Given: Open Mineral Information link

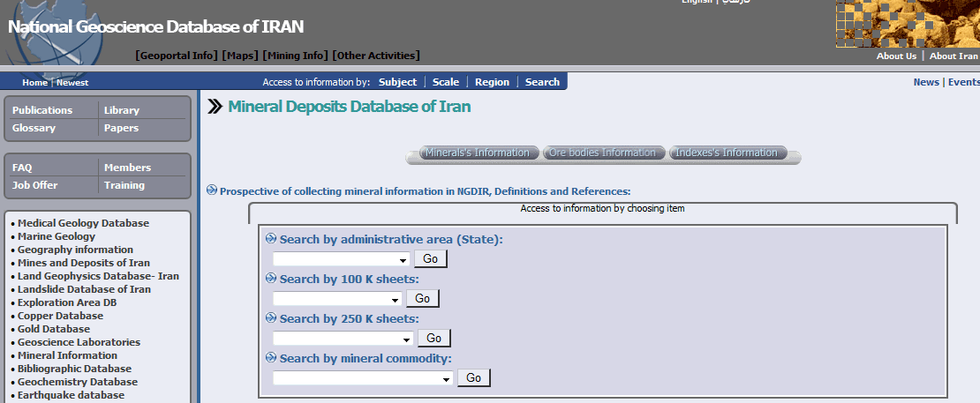Looking at the screenshot, I should [x=67, y=355].
